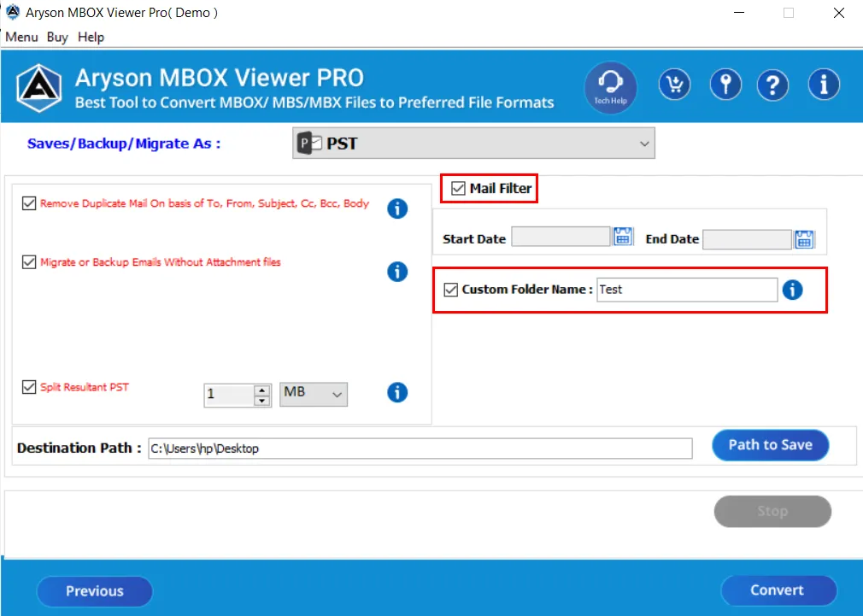The width and height of the screenshot is (863, 616).
Task: Toggle Remove Duplicate Mail checkbox
Action: (x=29, y=203)
